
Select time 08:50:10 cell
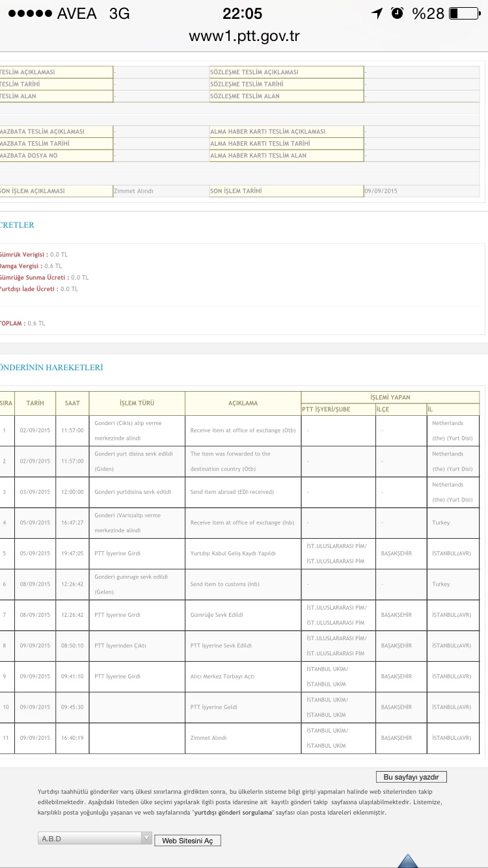click(72, 645)
